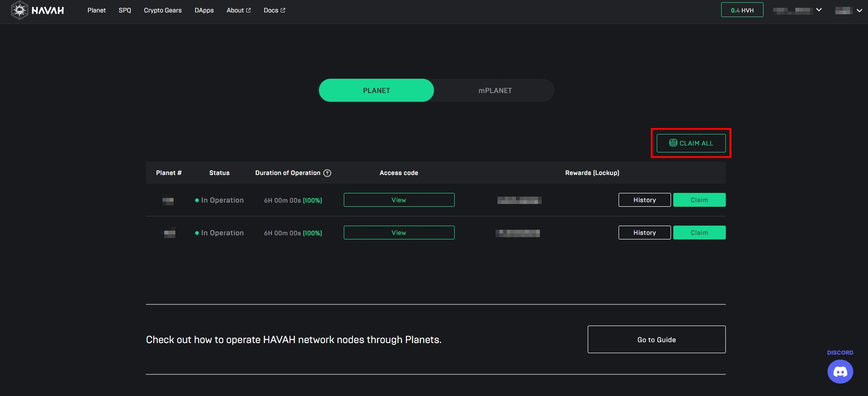This screenshot has height=396, width=868.
Task: Open the Docs external link
Action: coord(274,10)
